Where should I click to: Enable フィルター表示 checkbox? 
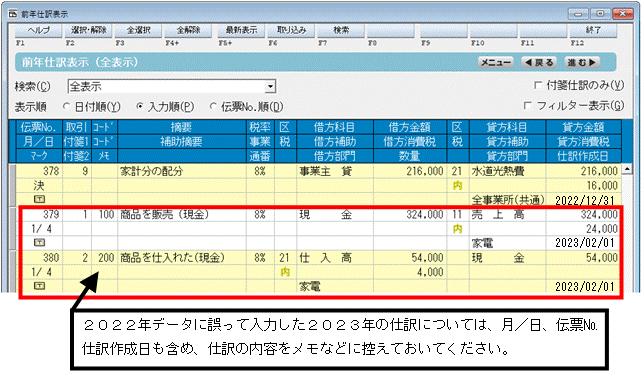click(x=528, y=106)
